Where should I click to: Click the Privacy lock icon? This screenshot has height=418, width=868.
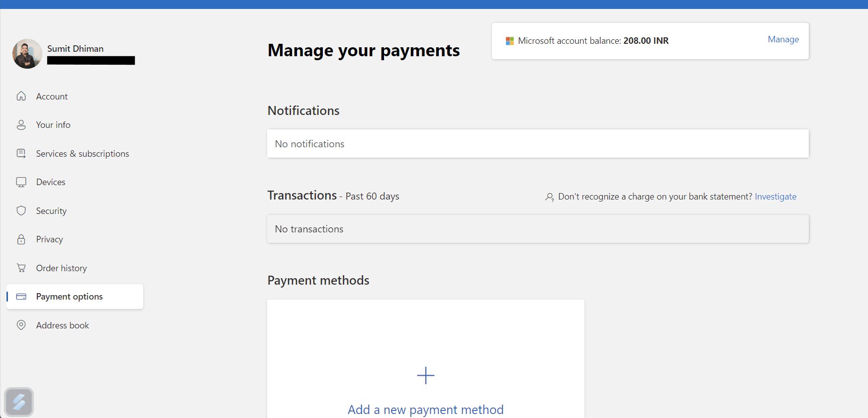[21, 239]
